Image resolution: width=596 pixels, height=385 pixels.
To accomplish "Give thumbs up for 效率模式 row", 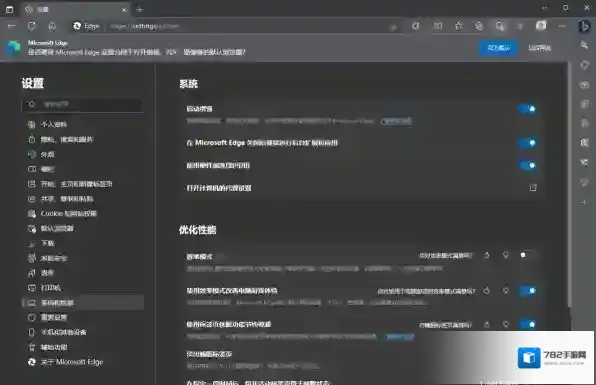I will tap(487, 255).
